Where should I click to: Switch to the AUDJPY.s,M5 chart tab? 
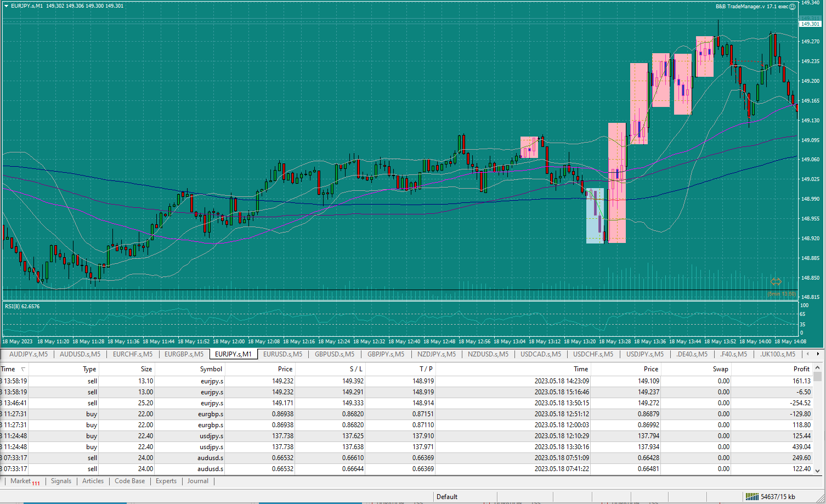(29, 354)
